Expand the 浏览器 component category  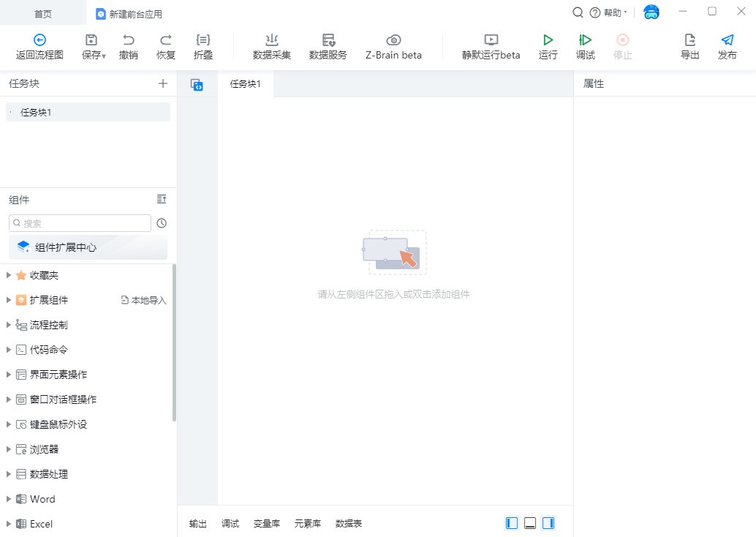8,449
